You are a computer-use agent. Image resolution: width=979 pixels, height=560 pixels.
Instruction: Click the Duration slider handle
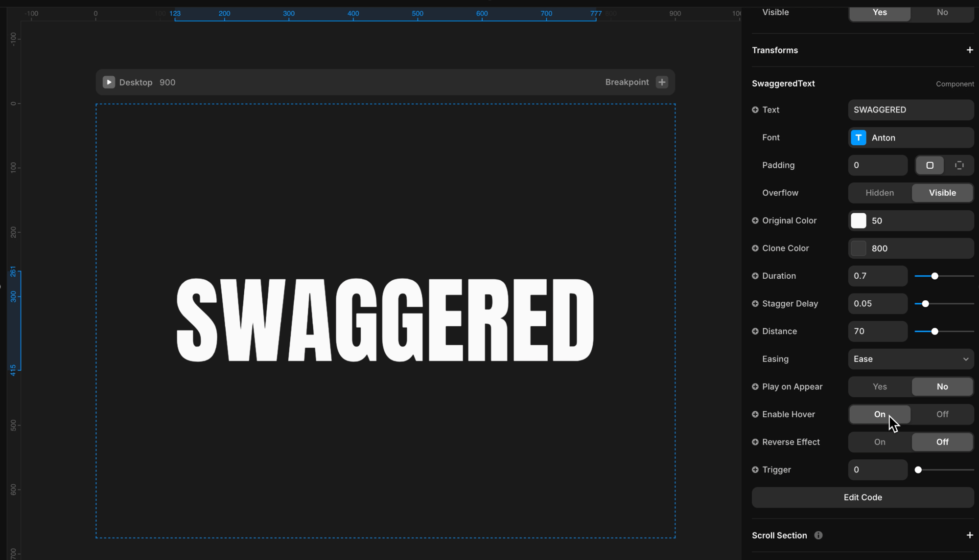pyautogui.click(x=934, y=276)
